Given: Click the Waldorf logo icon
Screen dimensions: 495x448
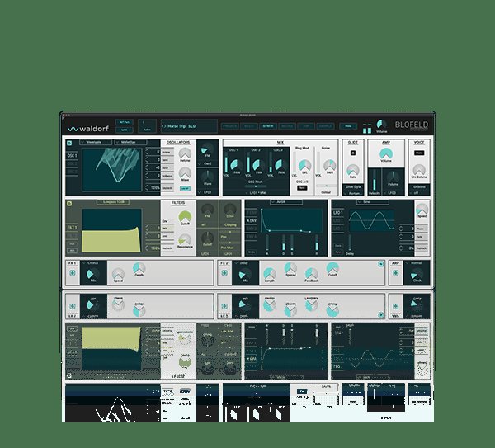Looking at the screenshot, I should pos(73,128).
